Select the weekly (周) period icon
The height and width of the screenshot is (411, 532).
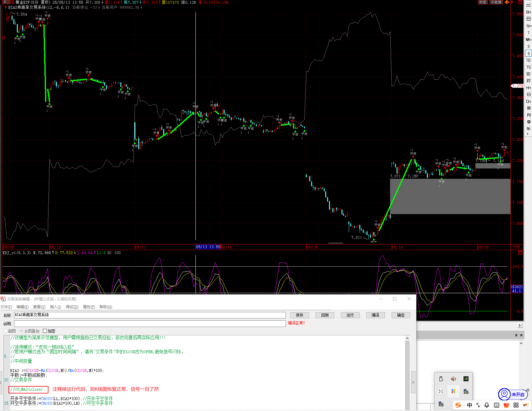click(x=528, y=108)
